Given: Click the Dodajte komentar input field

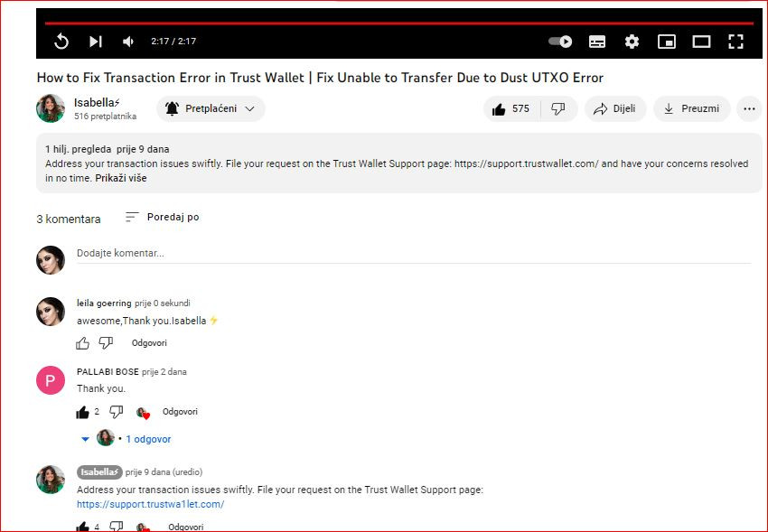Looking at the screenshot, I should pyautogui.click(x=414, y=253).
